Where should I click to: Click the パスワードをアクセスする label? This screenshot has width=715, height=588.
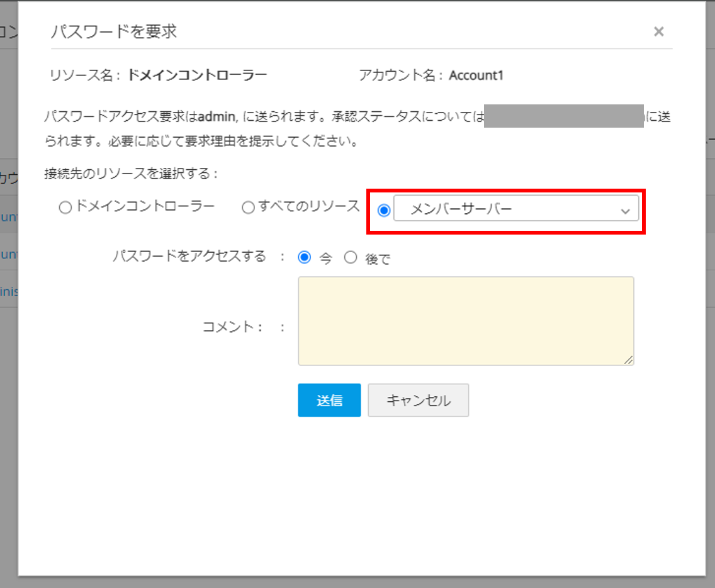pyautogui.click(x=189, y=257)
